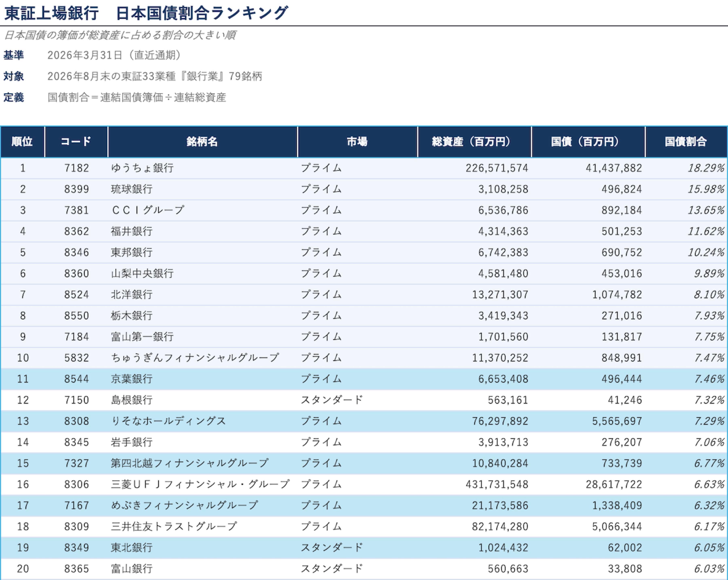Select the 東証33業種『銀行業』79銘柄 description
Image resolution: width=728 pixels, height=580 pixels.
155,76
